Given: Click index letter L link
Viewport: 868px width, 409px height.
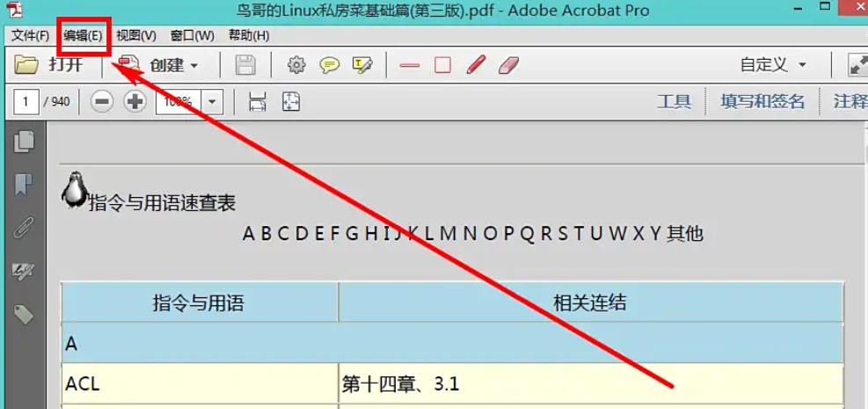Looking at the screenshot, I should point(429,234).
